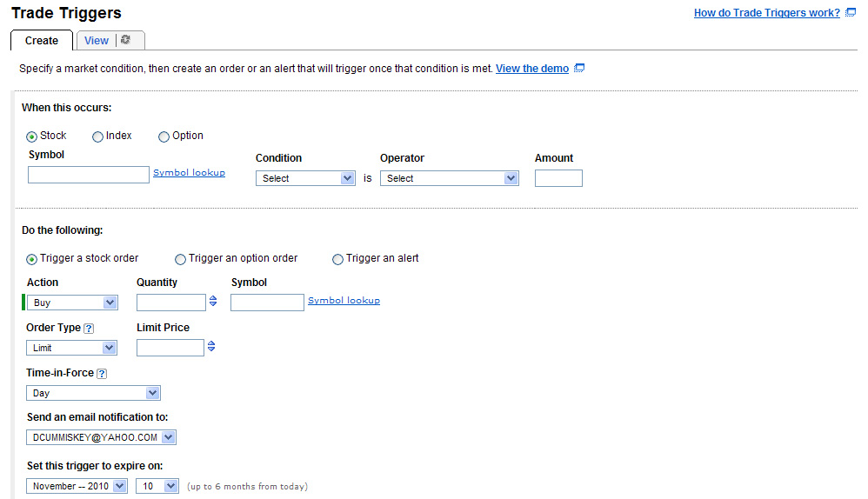Click the refresh icon beside View tab
The image size is (868, 499).
[126, 40]
